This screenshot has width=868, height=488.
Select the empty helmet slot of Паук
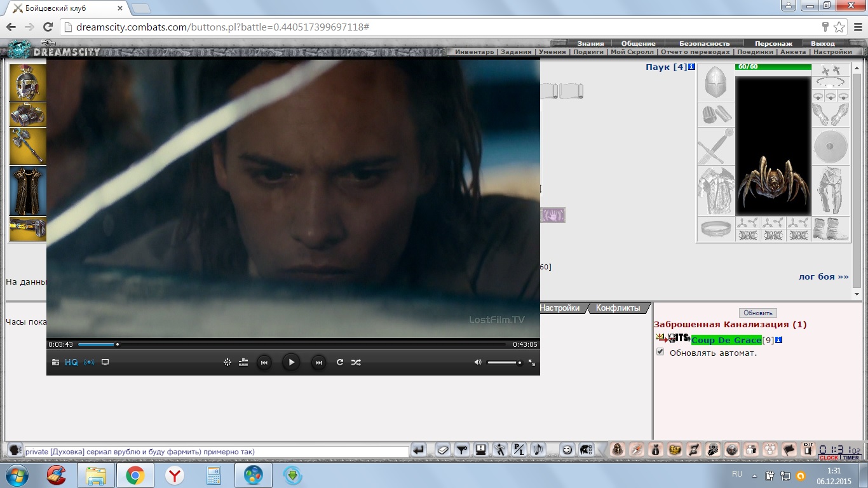(716, 83)
